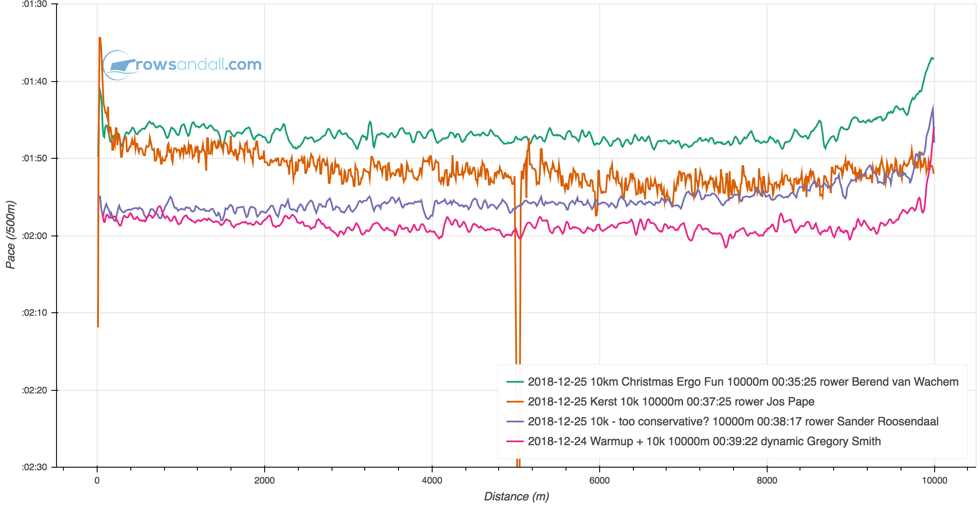Click the Pace (/500m) axis title
This screenshot has height=506, width=980.
point(10,235)
